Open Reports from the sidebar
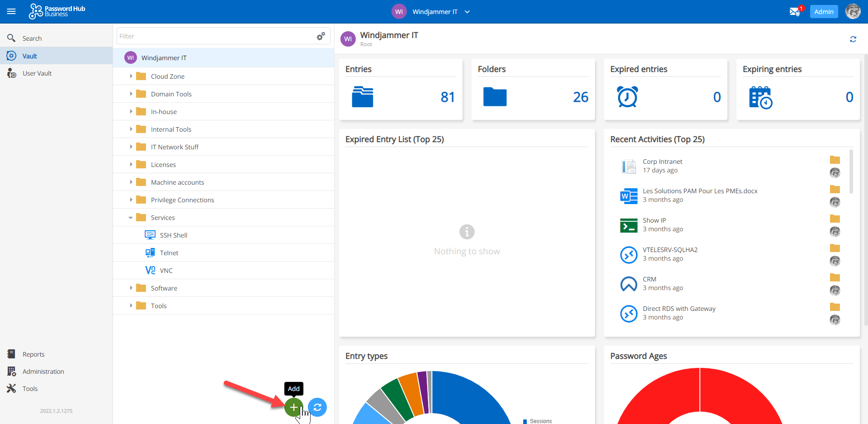The image size is (868, 424). click(33, 354)
